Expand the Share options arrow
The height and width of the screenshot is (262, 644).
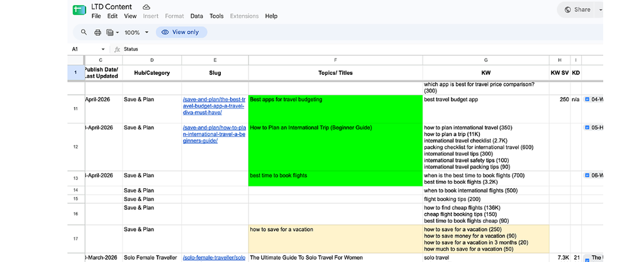[x=600, y=9]
